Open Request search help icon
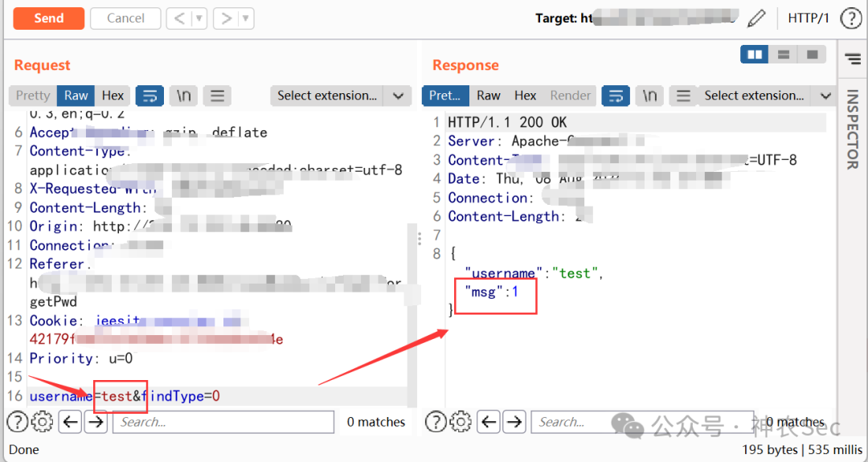Screen dimensions: 868x462 click(17, 422)
